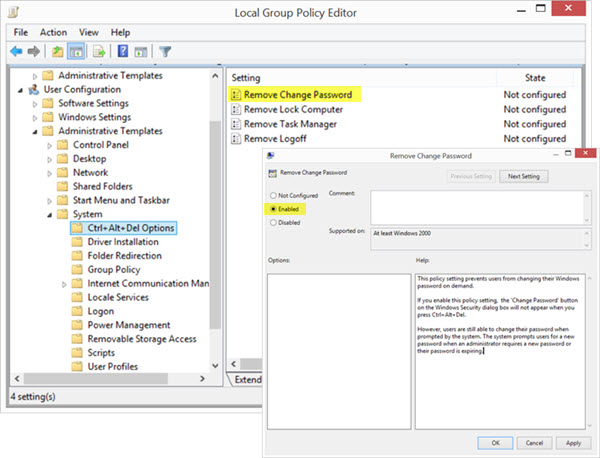This screenshot has width=600, height=458.
Task: Expand the Network node
Action: pos(49,173)
